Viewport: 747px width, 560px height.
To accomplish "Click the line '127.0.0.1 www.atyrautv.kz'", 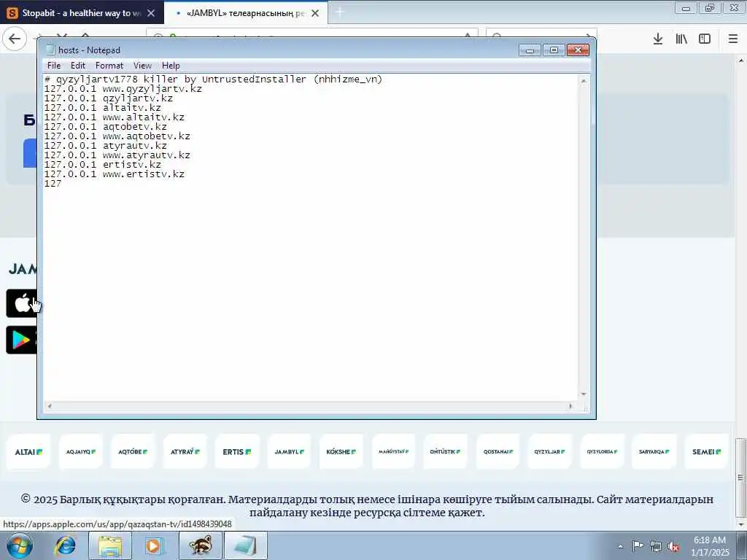I will click(117, 155).
